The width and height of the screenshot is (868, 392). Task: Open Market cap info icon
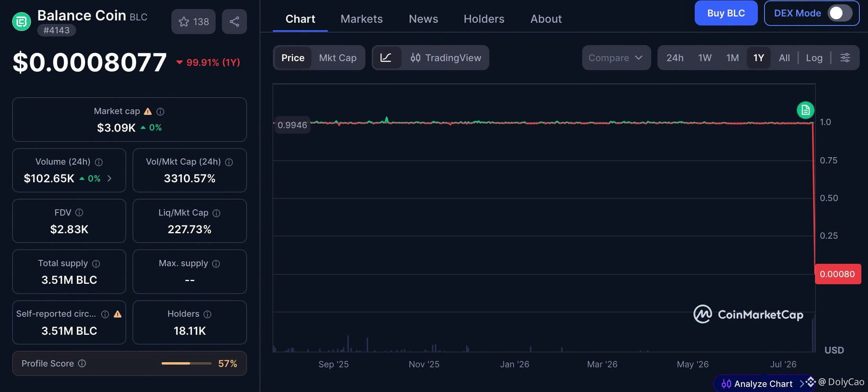(160, 112)
